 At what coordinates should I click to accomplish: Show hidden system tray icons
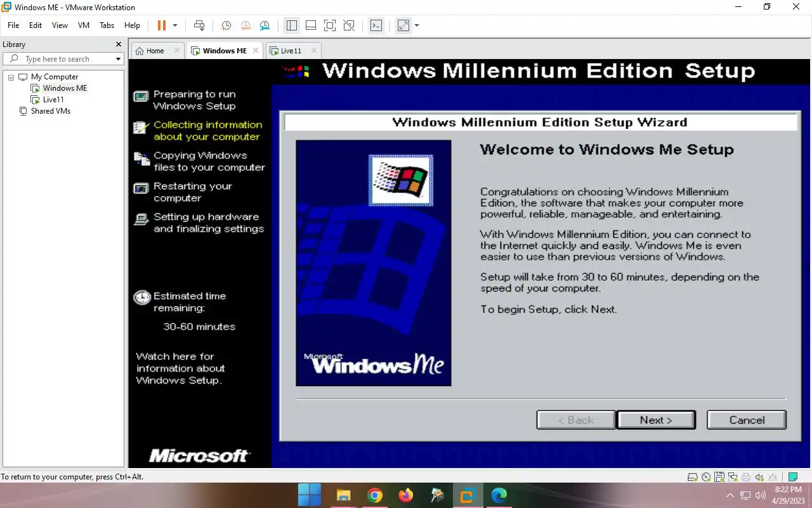[x=730, y=495]
